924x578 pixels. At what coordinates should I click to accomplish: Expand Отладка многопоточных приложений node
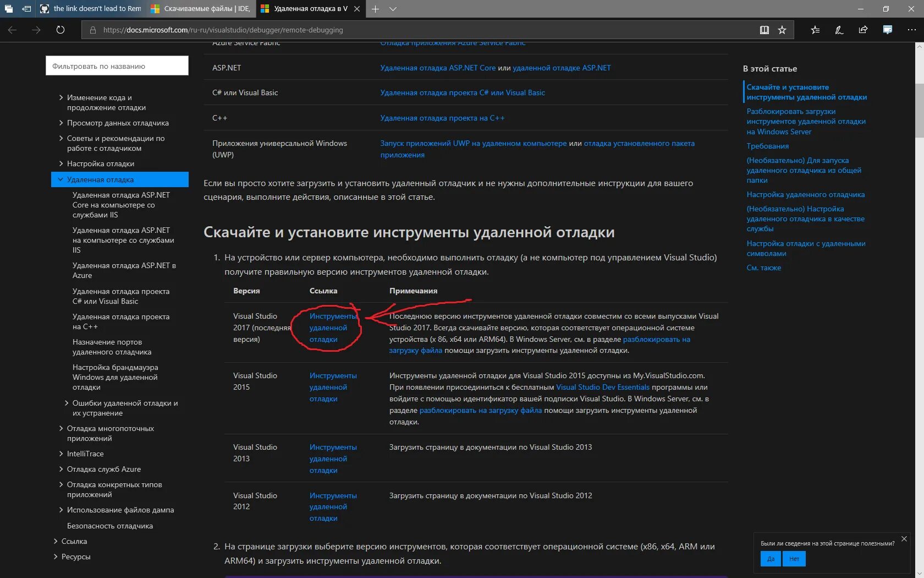coord(61,428)
